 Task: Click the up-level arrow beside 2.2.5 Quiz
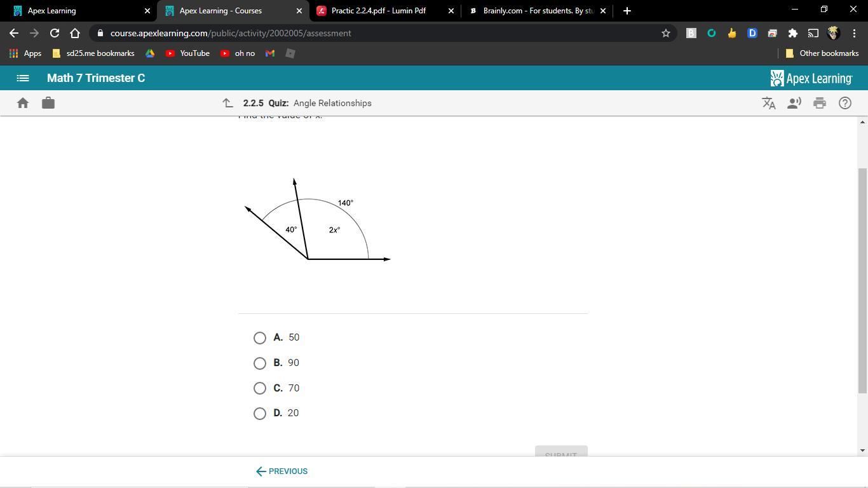click(x=227, y=103)
